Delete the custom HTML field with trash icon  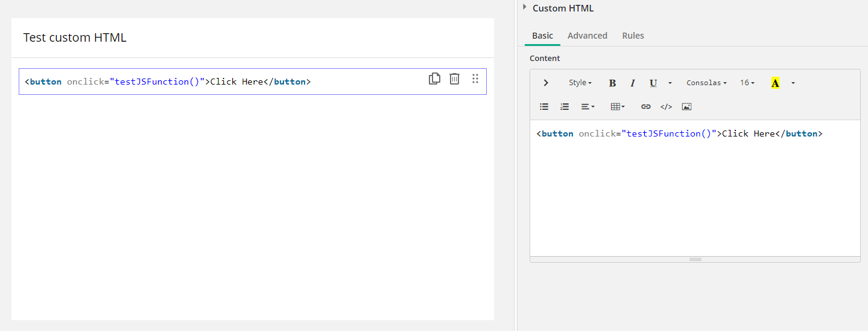coord(455,79)
